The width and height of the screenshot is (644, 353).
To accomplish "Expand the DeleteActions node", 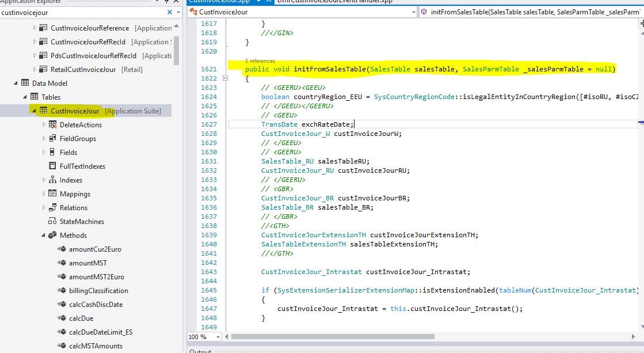I will click(x=44, y=124).
